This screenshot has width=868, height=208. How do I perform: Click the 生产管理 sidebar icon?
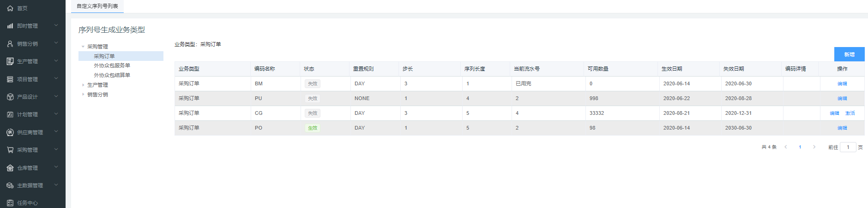click(x=10, y=61)
